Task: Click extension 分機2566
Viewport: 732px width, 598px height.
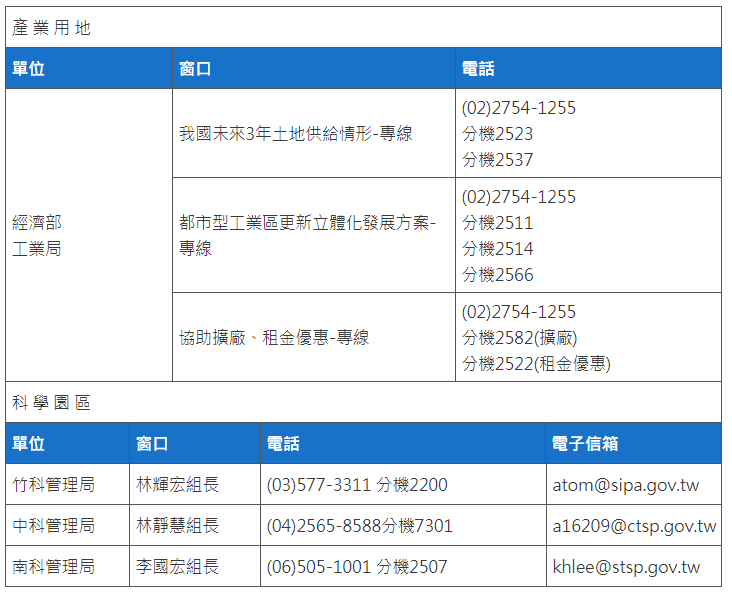Action: click(498, 275)
